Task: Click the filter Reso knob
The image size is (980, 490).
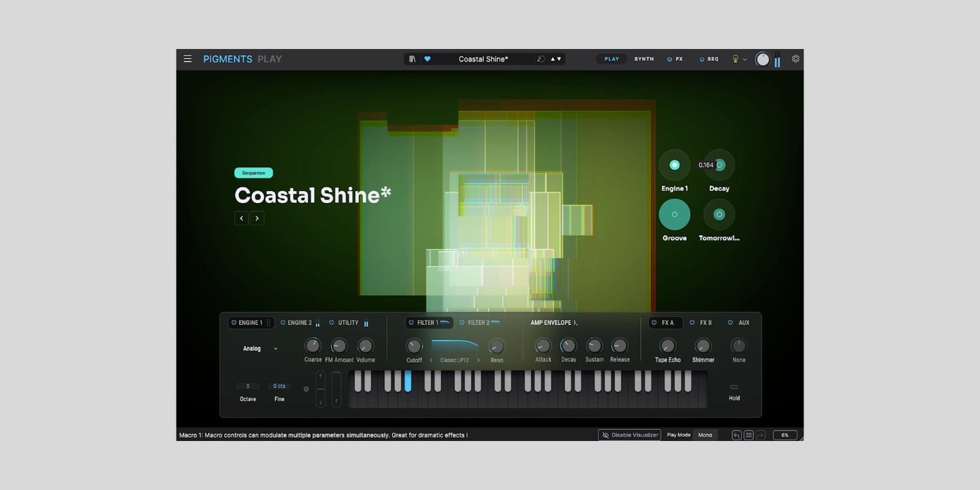Action: (x=496, y=346)
